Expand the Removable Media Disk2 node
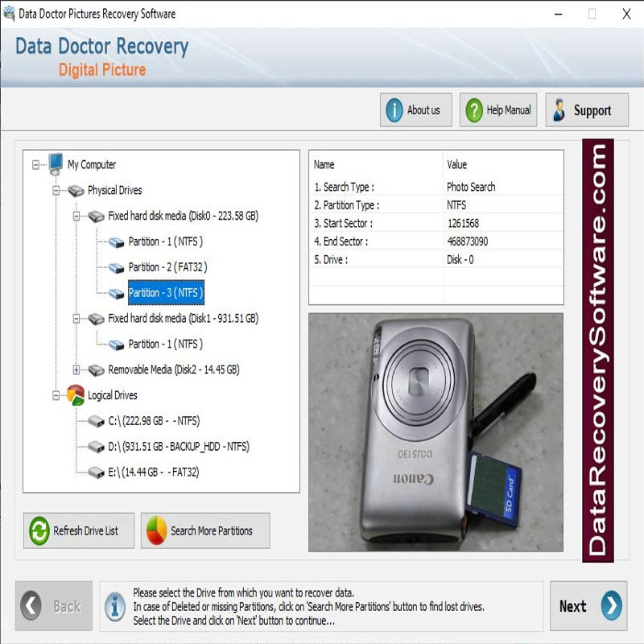The width and height of the screenshot is (644, 644). 76,370
